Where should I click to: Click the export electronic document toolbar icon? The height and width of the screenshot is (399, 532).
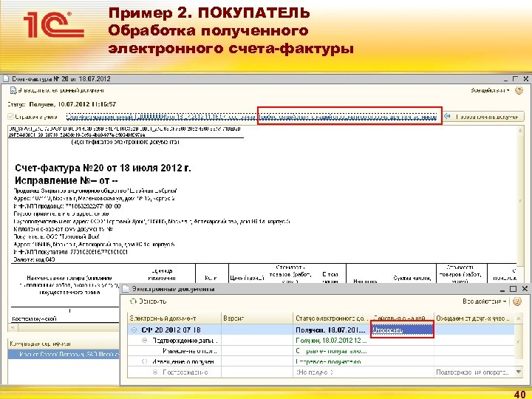13,91
